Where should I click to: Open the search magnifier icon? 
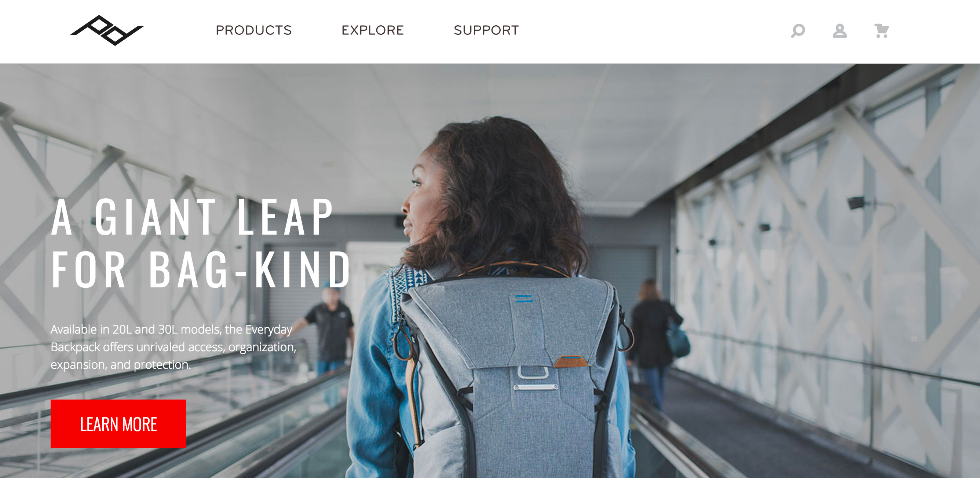click(x=798, y=30)
